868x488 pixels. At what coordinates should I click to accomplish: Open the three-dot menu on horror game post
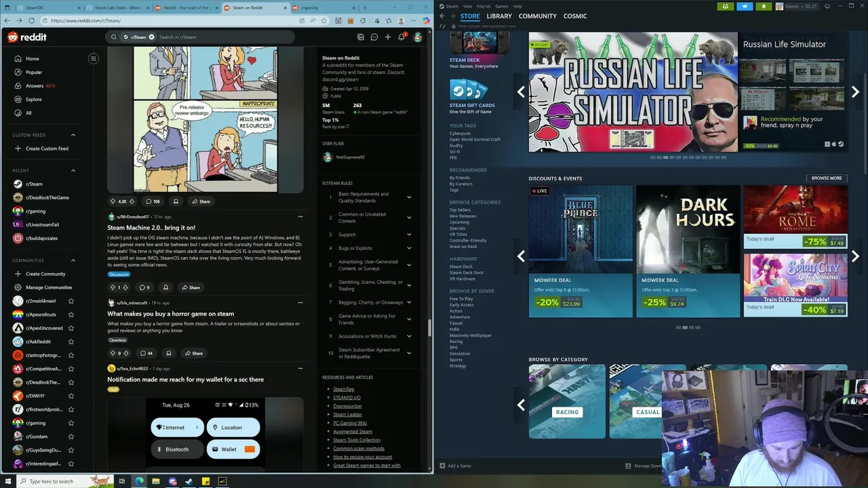(300, 303)
